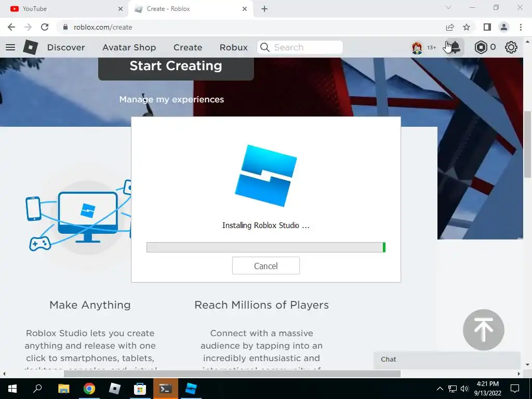This screenshot has height=399, width=532.
Task: Open the volume speaker tray icon
Action: coord(464,389)
